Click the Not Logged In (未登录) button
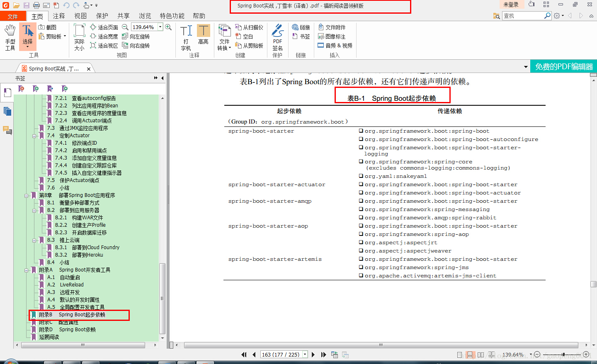Screen dimensions: 597x364 511,5
